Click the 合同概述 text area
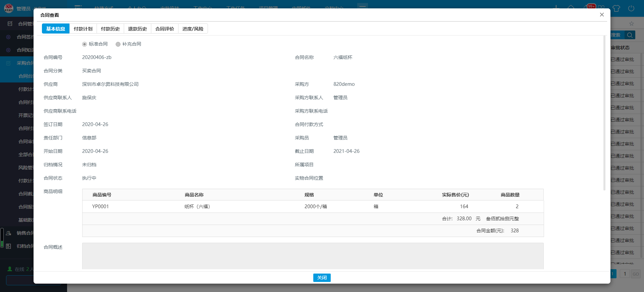Viewport: 644px width, 292px height. click(313, 255)
